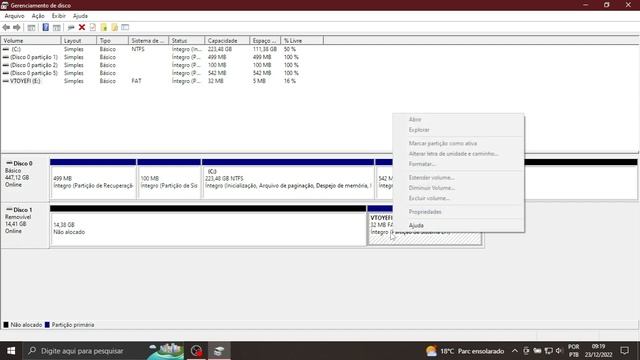
Task: Open the clock showing 09:19
Action: pos(598,351)
